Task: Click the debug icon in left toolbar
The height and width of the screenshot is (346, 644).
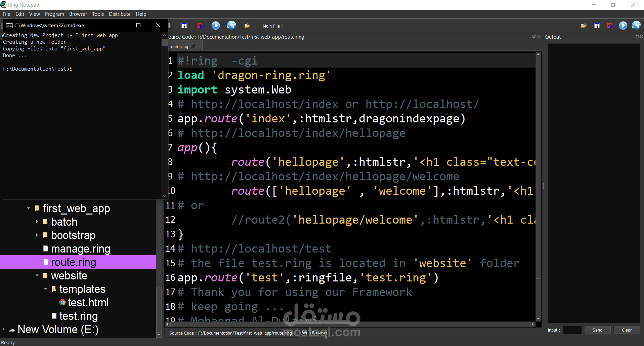Action: (184, 26)
